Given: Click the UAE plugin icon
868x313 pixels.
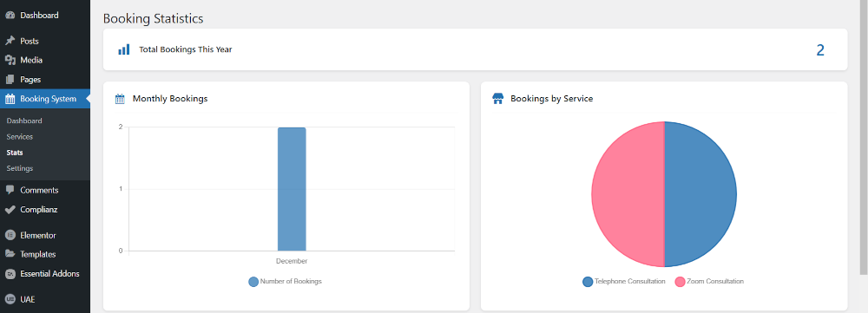Looking at the screenshot, I should 10,299.
